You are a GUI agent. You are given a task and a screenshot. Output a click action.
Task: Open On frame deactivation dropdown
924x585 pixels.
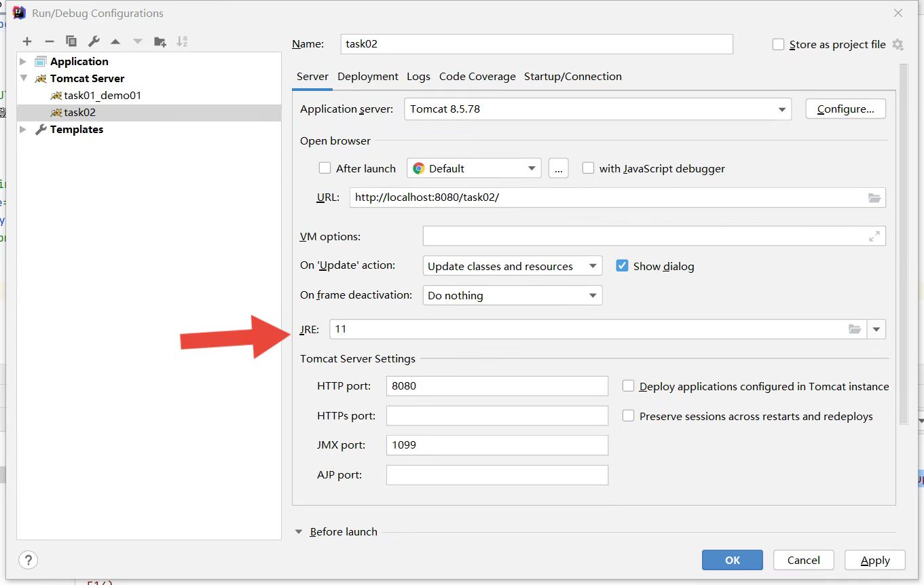512,295
